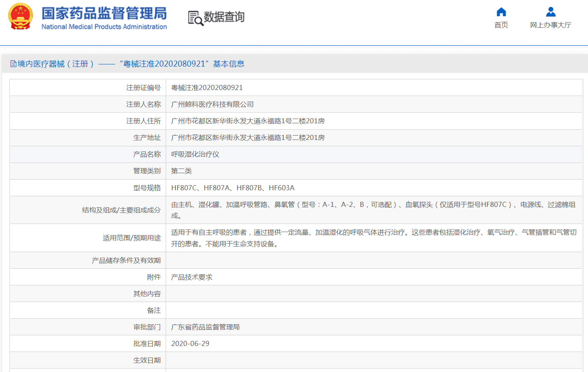Open the 首页 link
This screenshot has height=372, width=588.
pos(501,25)
